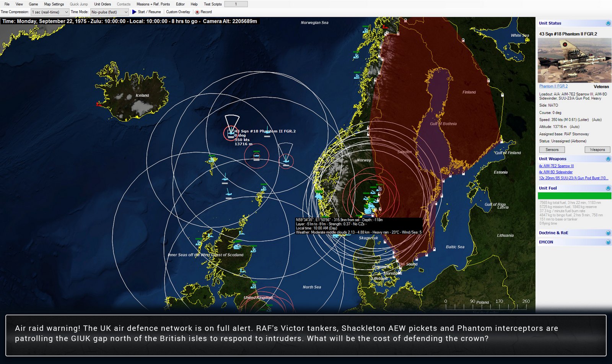
Task: Click the airbase icon on Norway's west coast
Action: click(319, 195)
